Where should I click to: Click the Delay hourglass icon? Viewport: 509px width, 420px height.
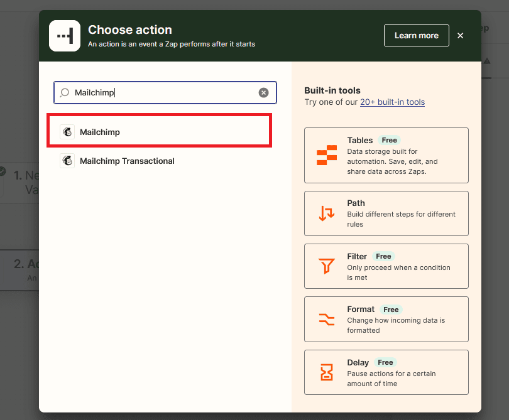click(327, 372)
